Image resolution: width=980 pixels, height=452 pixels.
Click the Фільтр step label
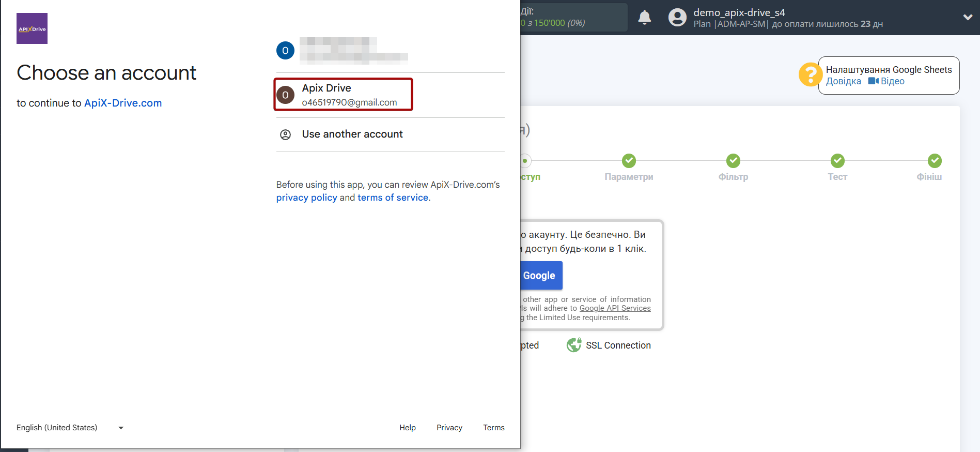(x=733, y=177)
